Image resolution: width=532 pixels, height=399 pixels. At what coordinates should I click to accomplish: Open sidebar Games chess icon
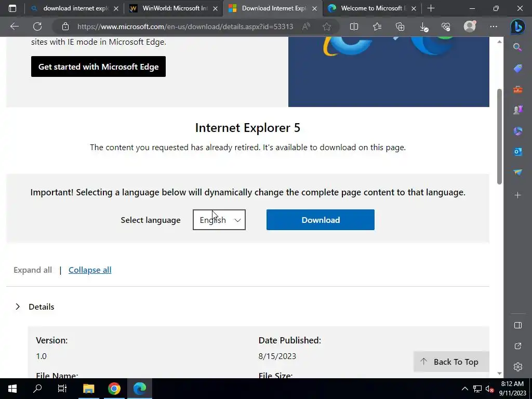518,110
